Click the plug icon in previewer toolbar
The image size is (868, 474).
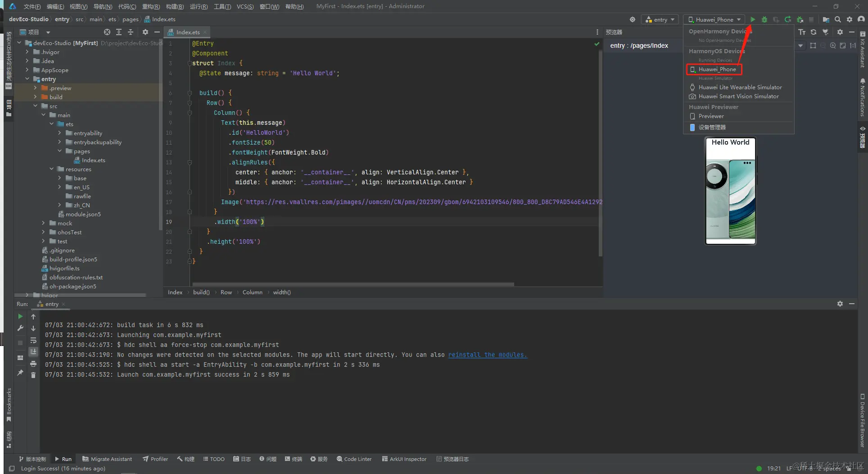(x=825, y=32)
